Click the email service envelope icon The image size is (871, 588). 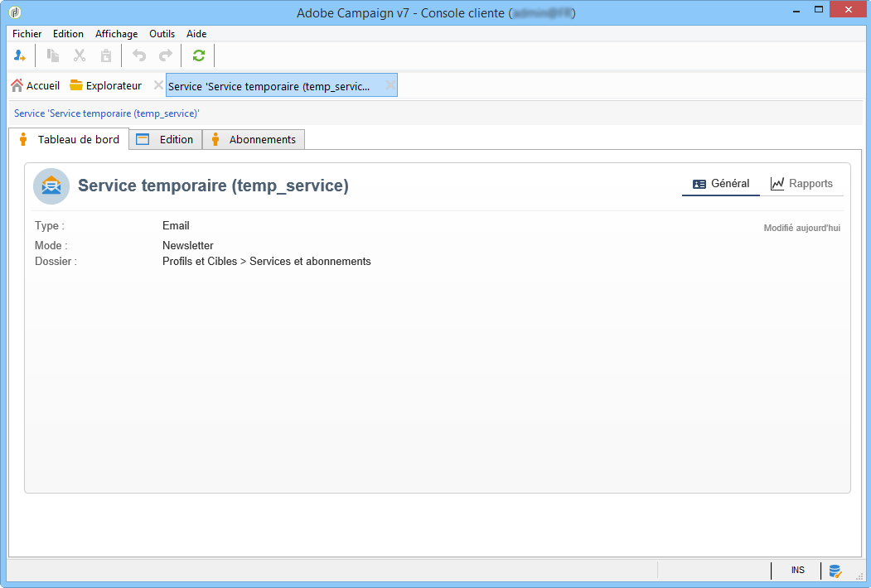click(x=51, y=186)
